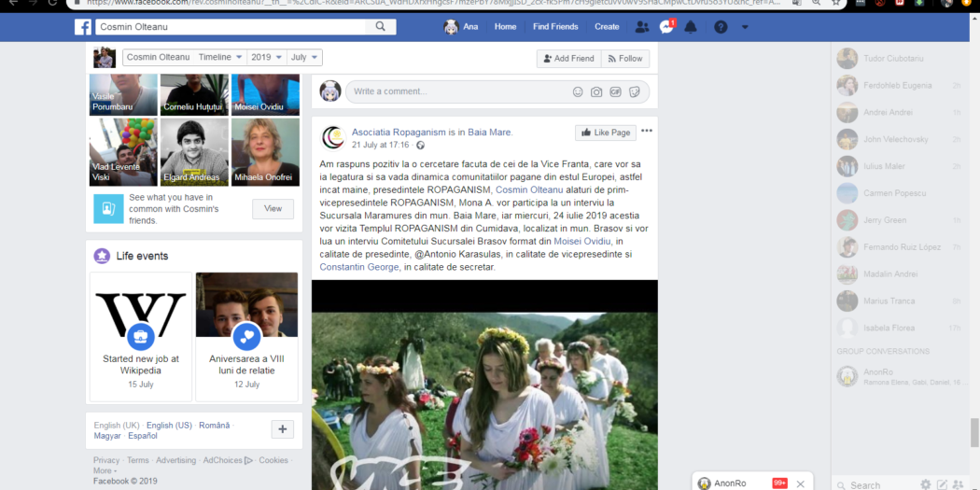Go to Home in the top navigation
The height and width of the screenshot is (490, 980).
tap(505, 27)
